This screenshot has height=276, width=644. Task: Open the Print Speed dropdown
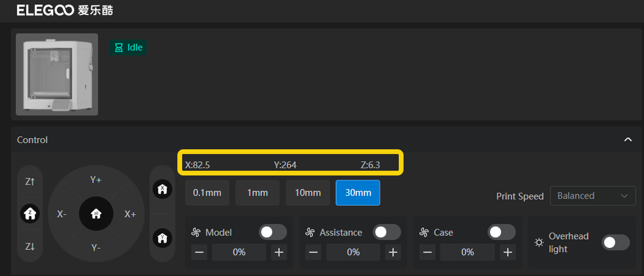(592, 196)
